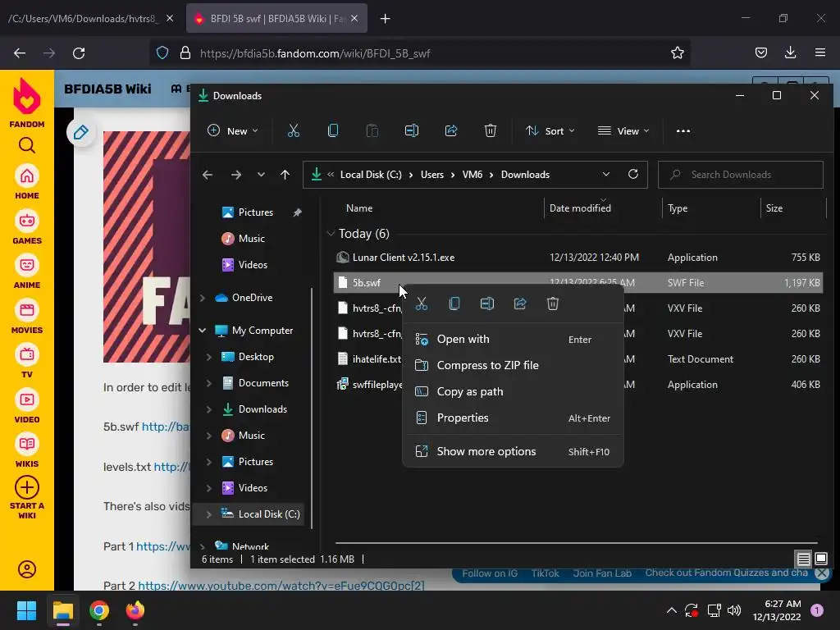Refresh the Downloads folder view
This screenshot has width=840, height=630.
point(633,174)
